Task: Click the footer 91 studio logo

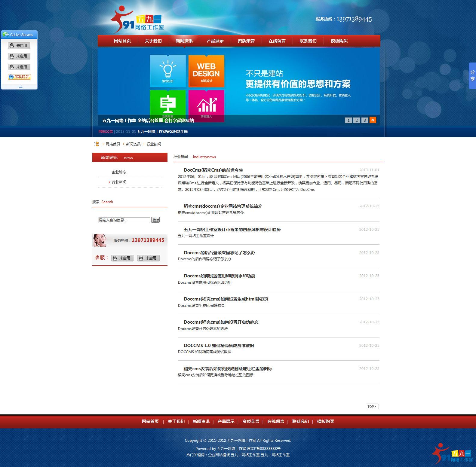Action: (x=452, y=454)
